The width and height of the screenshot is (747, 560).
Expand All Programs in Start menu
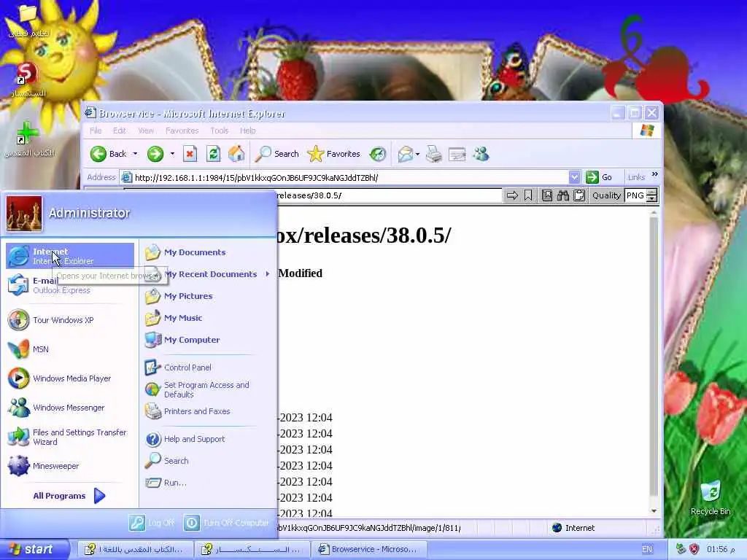tap(69, 496)
